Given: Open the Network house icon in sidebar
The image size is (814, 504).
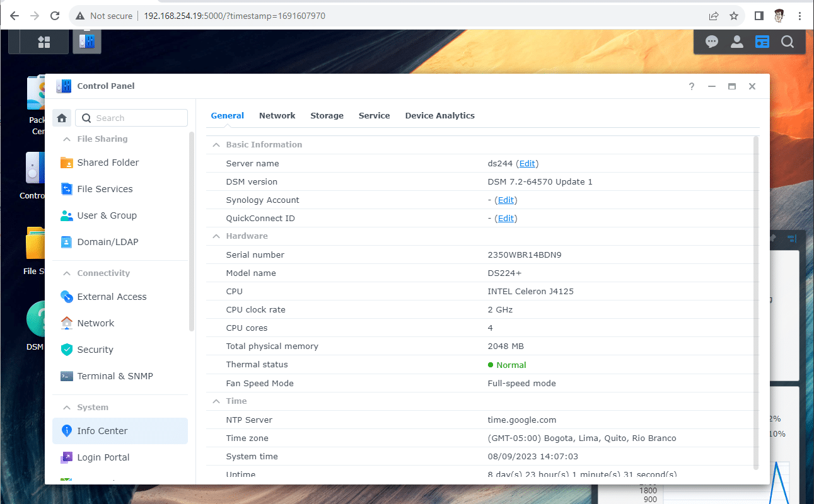Looking at the screenshot, I should 66,323.
